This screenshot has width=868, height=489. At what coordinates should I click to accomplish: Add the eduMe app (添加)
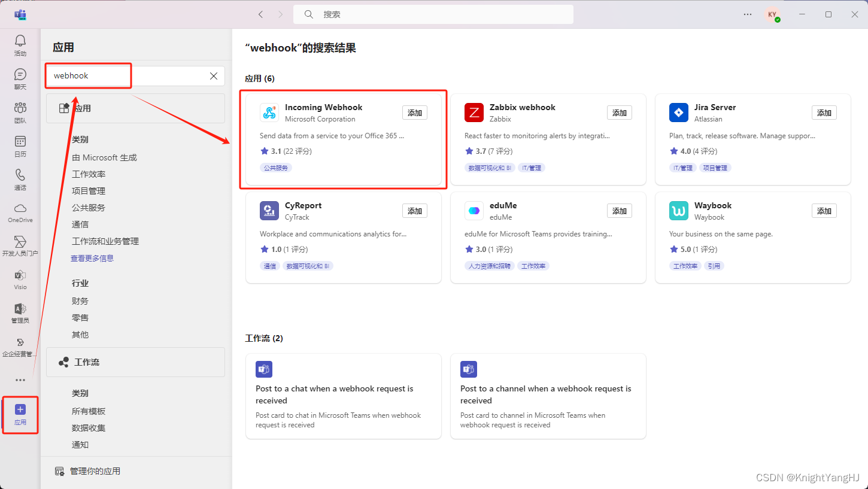point(620,211)
